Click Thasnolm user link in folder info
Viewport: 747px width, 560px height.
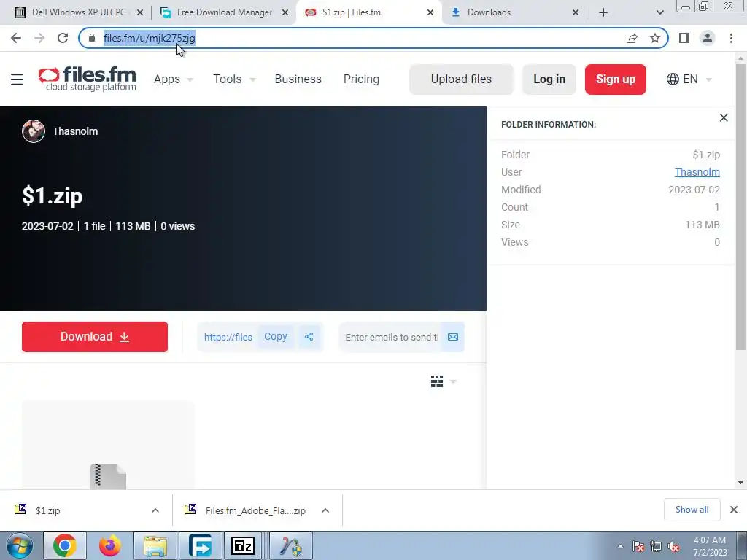[697, 172]
